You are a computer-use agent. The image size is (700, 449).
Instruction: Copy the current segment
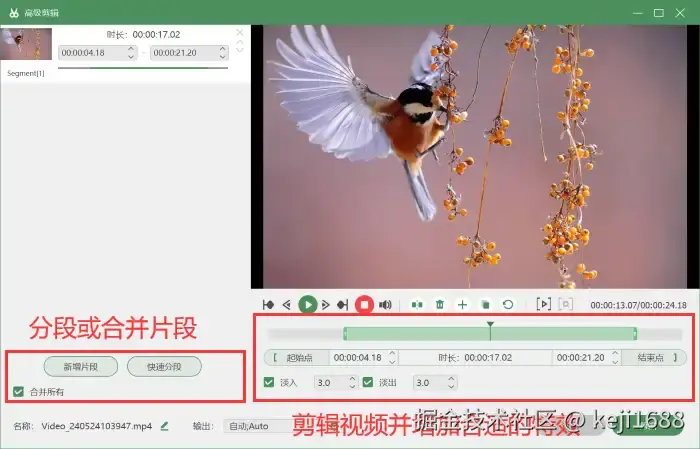[485, 305]
